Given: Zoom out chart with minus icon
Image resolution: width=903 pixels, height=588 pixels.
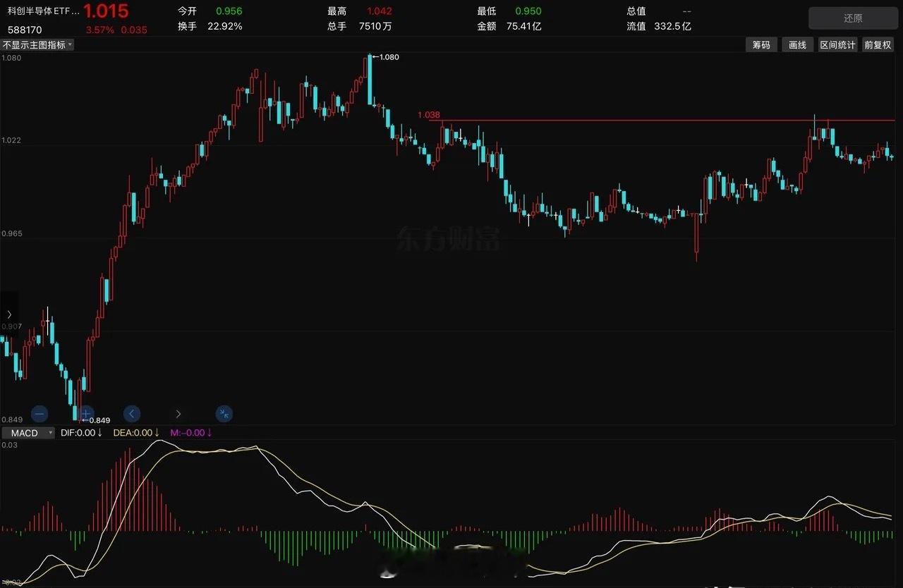Looking at the screenshot, I should 40,414.
